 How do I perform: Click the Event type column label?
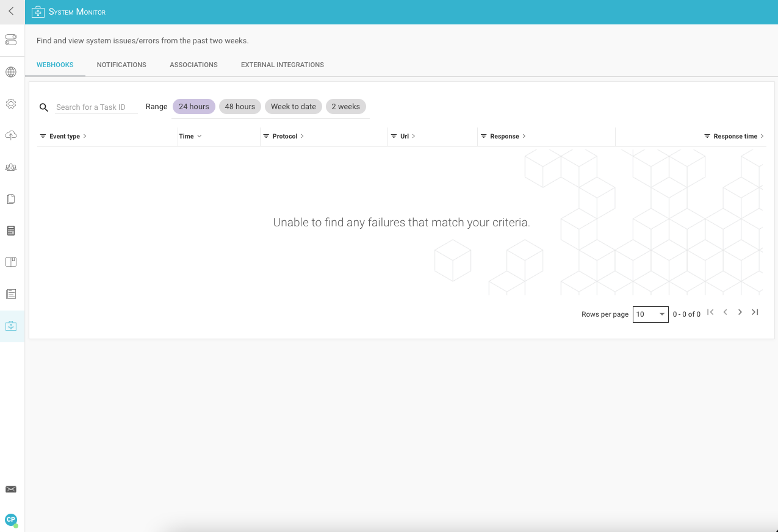click(x=65, y=137)
